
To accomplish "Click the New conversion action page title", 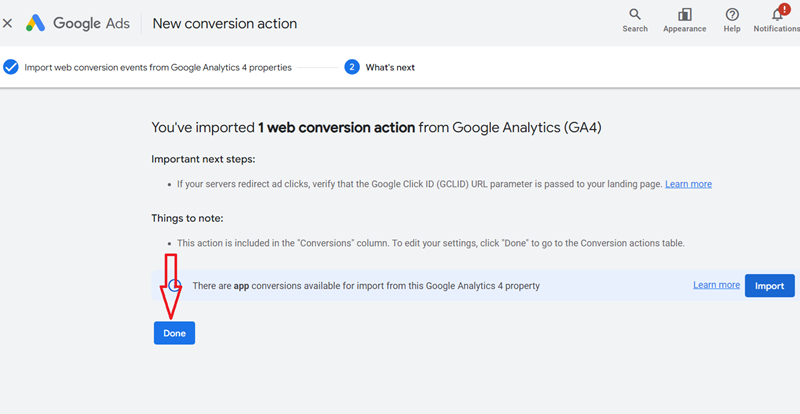I will tap(224, 23).
